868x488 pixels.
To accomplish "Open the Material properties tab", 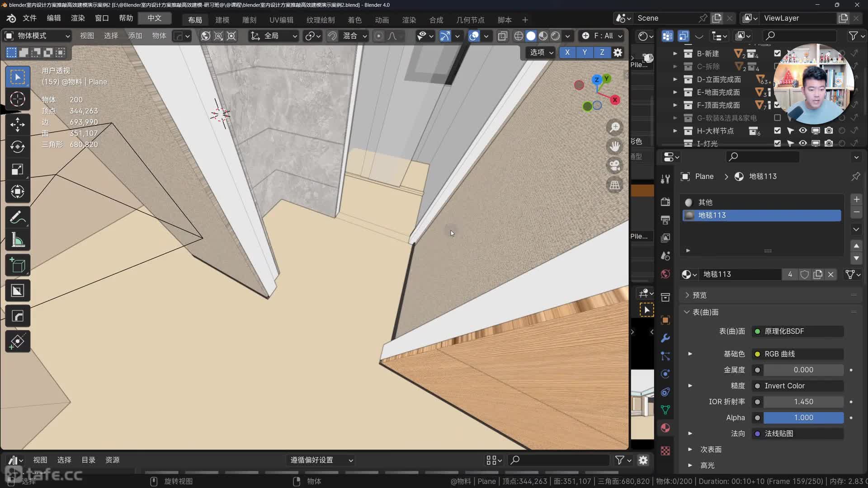I will click(665, 428).
